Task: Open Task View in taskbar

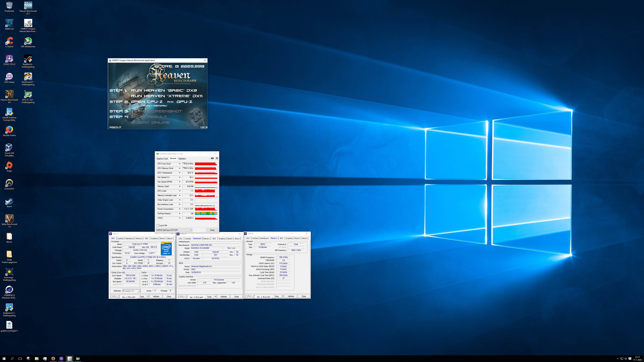Action: [20, 358]
